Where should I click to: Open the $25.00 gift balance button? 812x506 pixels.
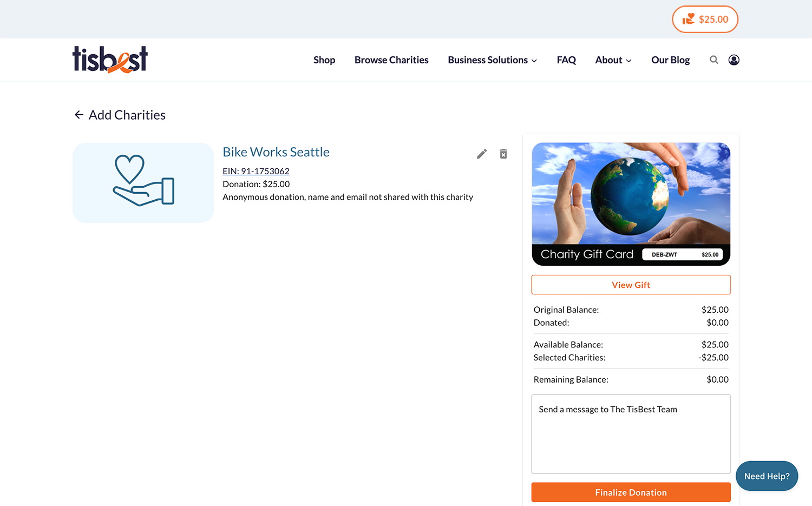tap(705, 19)
